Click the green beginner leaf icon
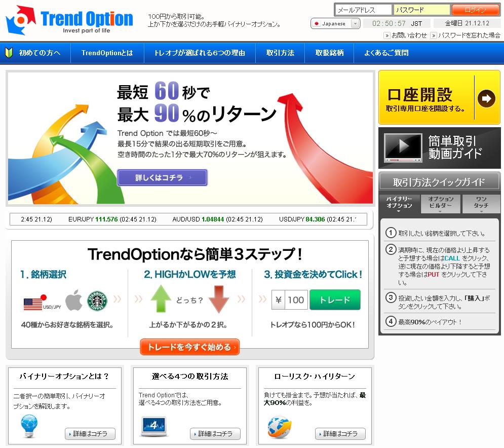 tap(9, 53)
